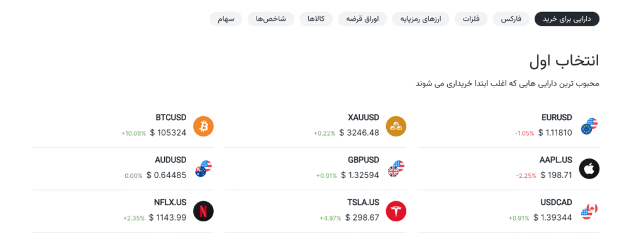Open the اوراق قرضه tab
The width and height of the screenshot is (644, 249).
click(x=362, y=19)
